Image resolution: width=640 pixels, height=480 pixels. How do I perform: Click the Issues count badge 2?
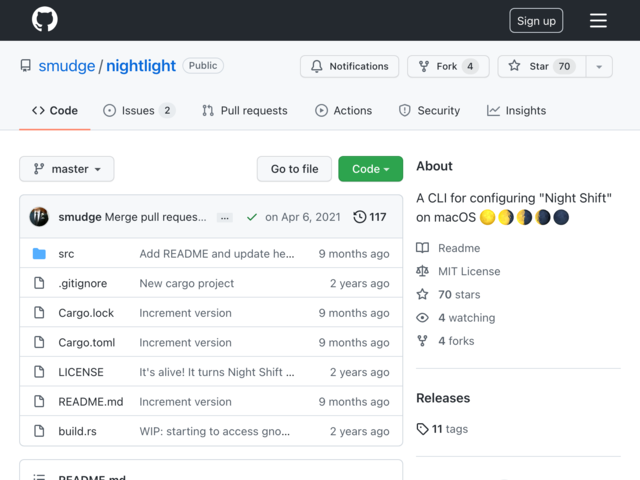pos(167,111)
